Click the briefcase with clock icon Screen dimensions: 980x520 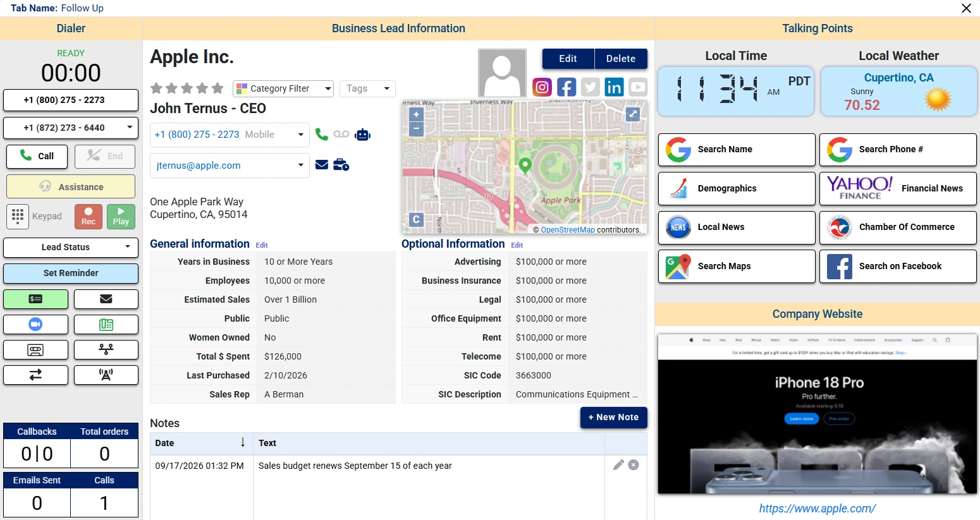coord(341,165)
